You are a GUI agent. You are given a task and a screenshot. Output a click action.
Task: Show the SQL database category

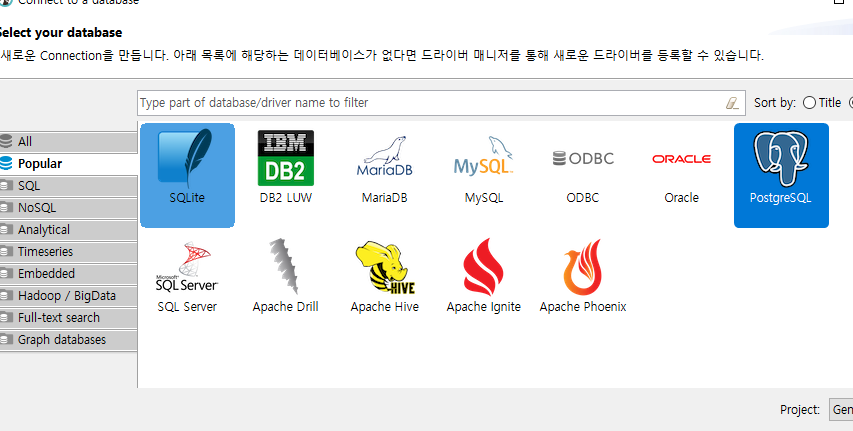pos(69,186)
